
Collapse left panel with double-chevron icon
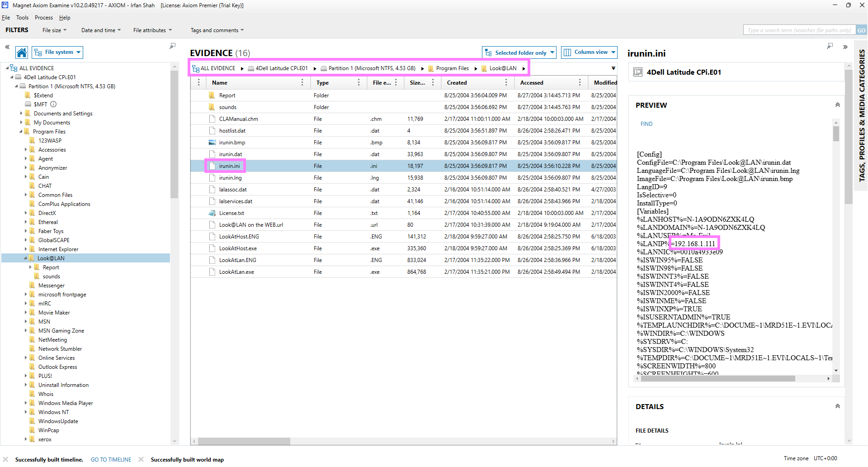[7, 47]
